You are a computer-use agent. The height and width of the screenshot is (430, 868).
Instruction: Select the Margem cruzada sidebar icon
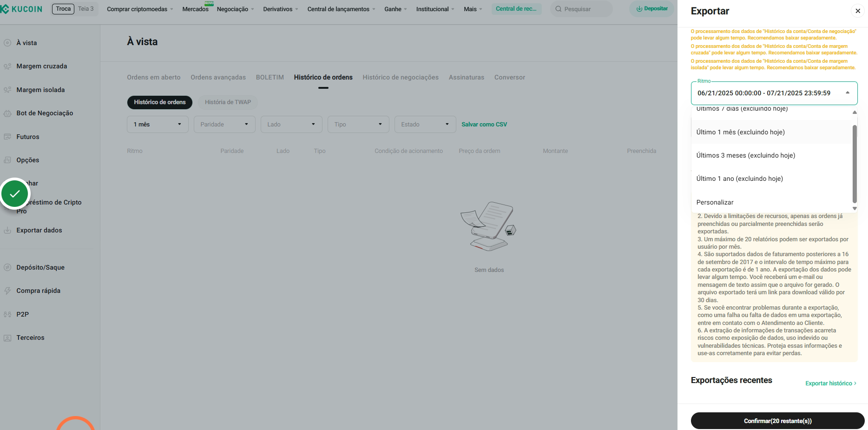[7, 66]
